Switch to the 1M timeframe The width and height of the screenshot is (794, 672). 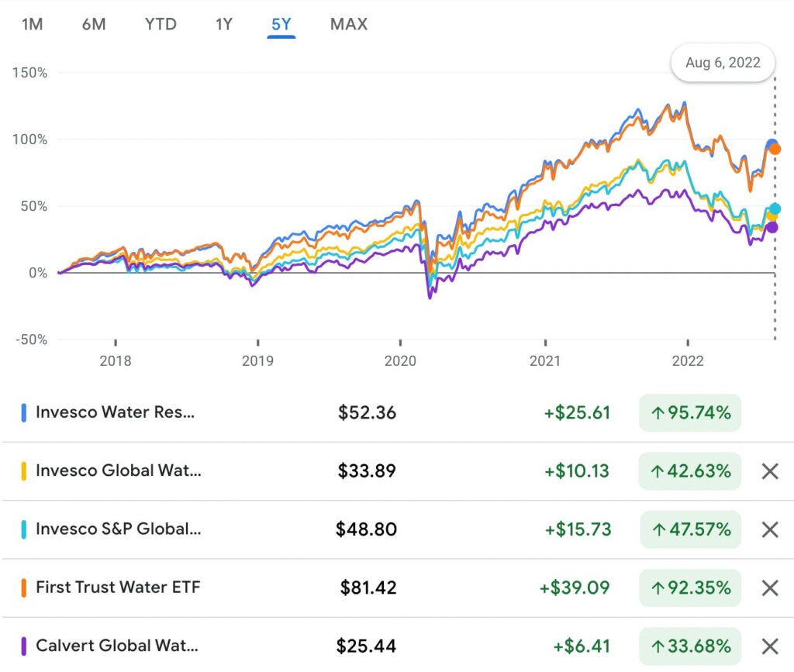coord(32,23)
